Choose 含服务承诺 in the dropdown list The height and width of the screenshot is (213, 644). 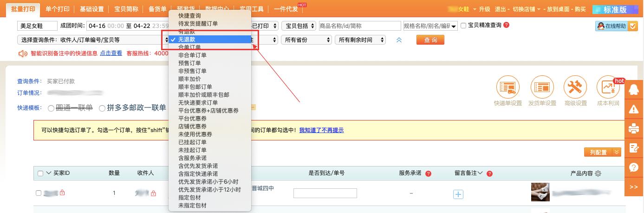(210, 158)
